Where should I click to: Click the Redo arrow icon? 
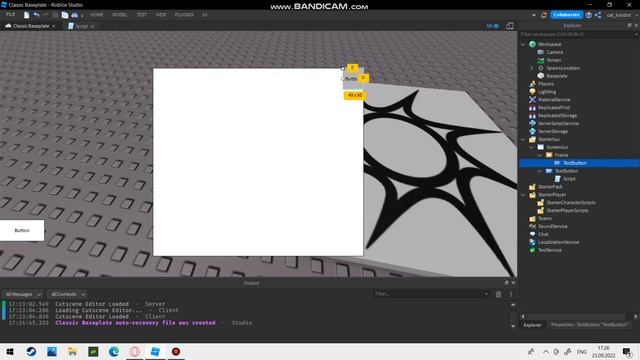point(45,15)
